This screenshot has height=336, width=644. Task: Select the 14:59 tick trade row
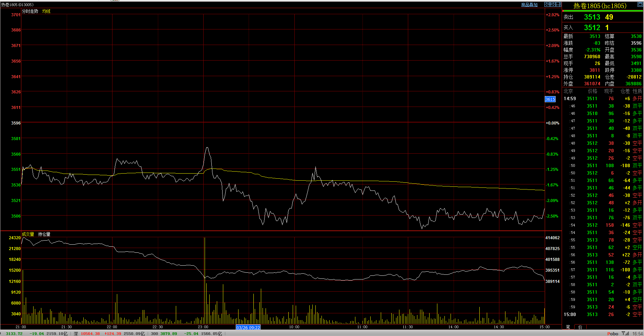(603, 98)
